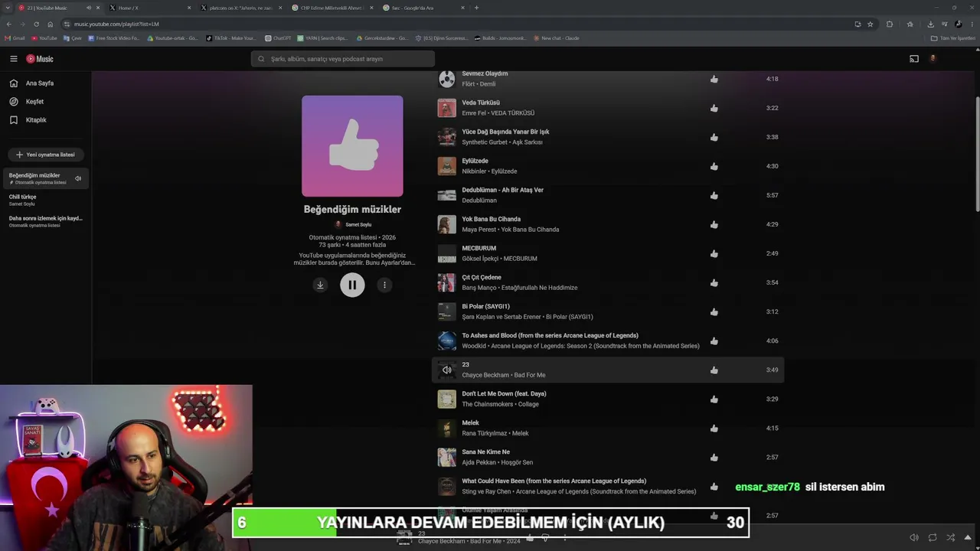This screenshot has width=980, height=551.
Task: Unlike the song Bi Polar (SAYGI1)
Action: pos(714,311)
